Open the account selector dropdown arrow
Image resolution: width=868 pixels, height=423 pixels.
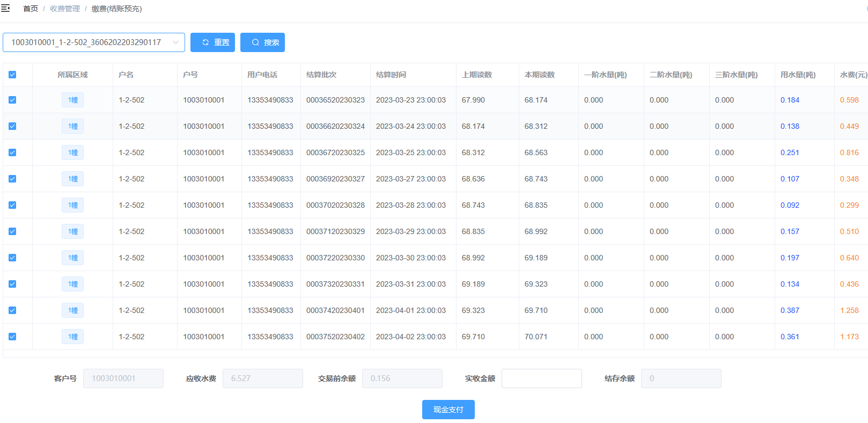(x=175, y=42)
